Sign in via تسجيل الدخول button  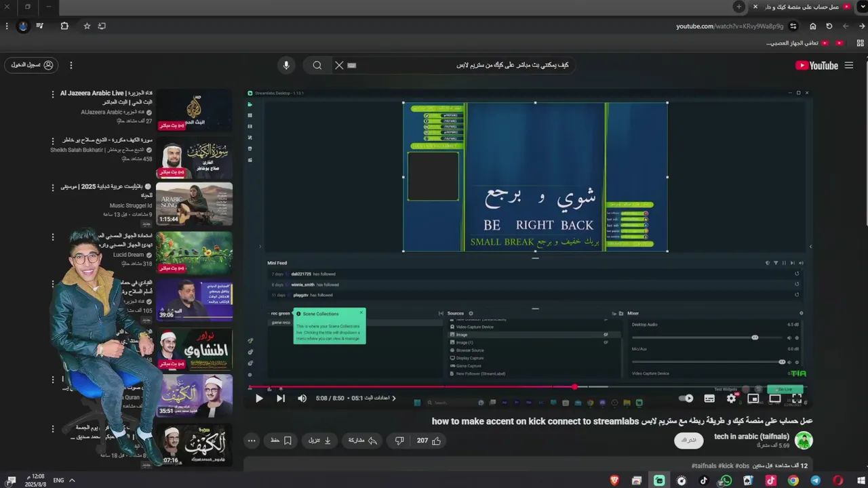point(31,65)
